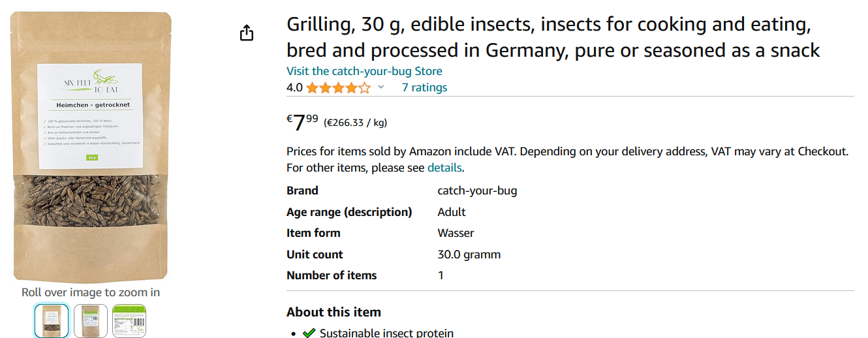The height and width of the screenshot is (338, 868).
Task: Open the 7 ratings link
Action: click(424, 87)
